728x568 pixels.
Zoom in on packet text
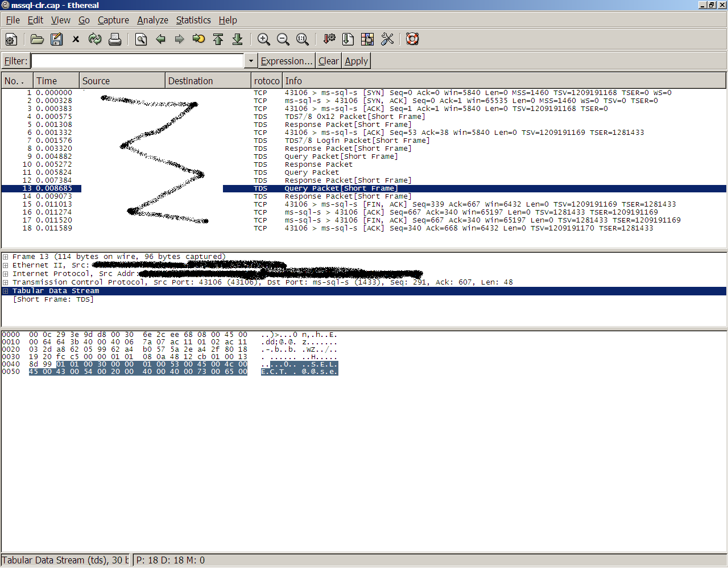(x=263, y=39)
